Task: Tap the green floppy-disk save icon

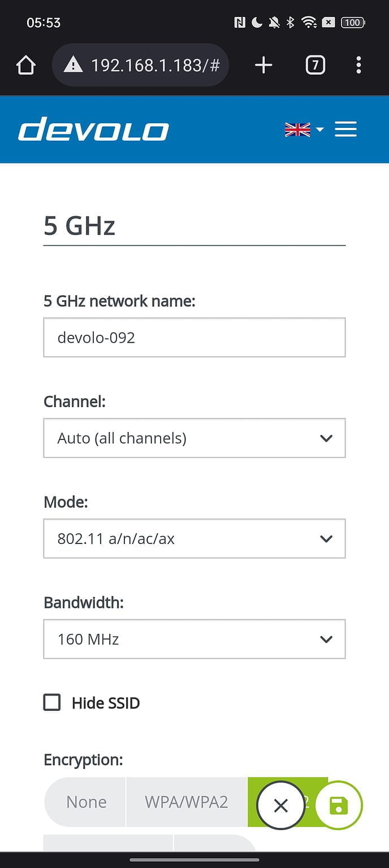Action: (338, 804)
